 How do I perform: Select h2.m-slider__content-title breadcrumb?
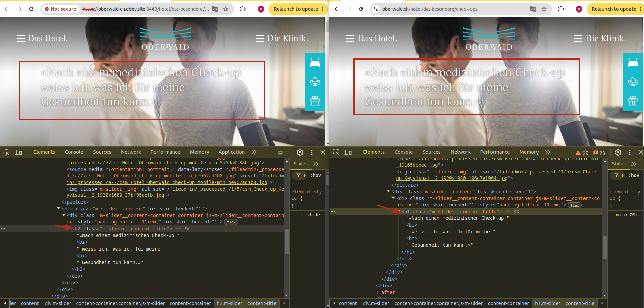(246, 303)
